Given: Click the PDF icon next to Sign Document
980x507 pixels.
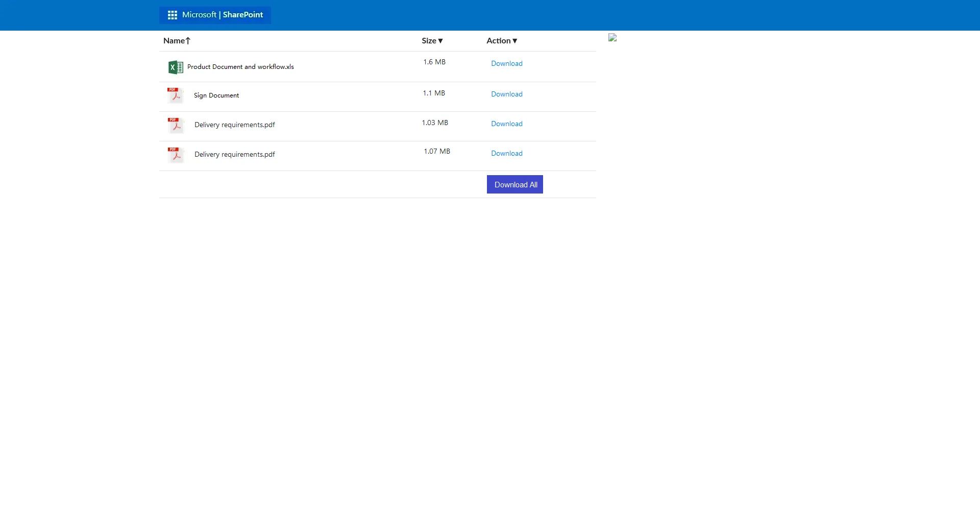Looking at the screenshot, I should click(x=175, y=95).
